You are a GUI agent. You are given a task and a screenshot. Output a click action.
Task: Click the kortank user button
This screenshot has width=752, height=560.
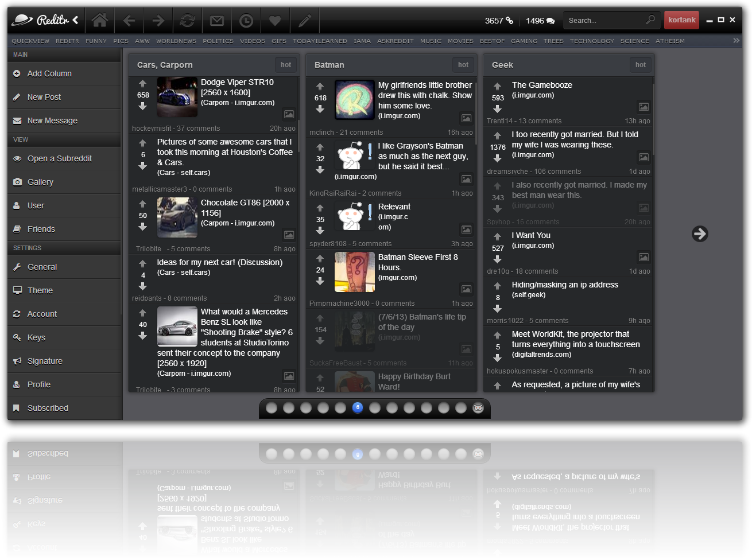coord(681,20)
